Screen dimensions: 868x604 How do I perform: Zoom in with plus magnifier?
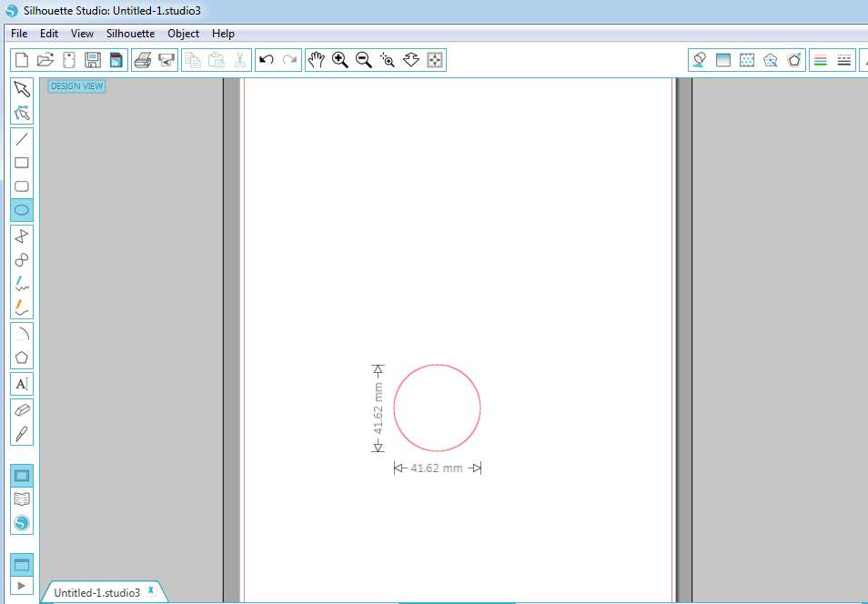pos(340,60)
